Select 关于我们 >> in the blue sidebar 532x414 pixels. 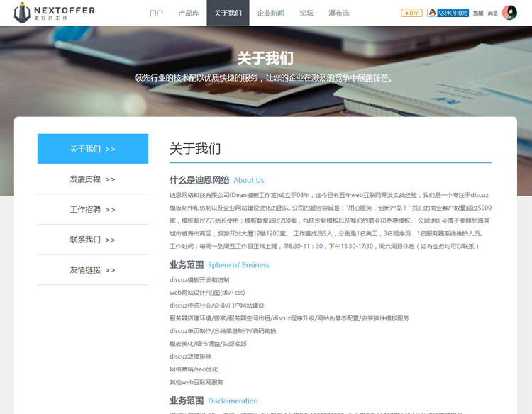coord(93,149)
